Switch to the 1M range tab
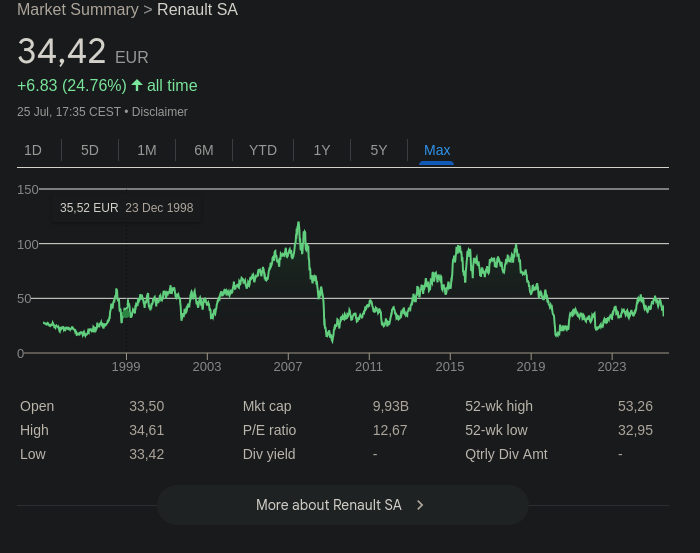Screen dimensions: 700x553 147,150
